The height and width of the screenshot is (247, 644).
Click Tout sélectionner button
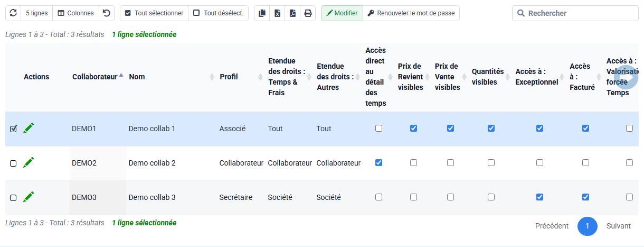click(x=154, y=13)
